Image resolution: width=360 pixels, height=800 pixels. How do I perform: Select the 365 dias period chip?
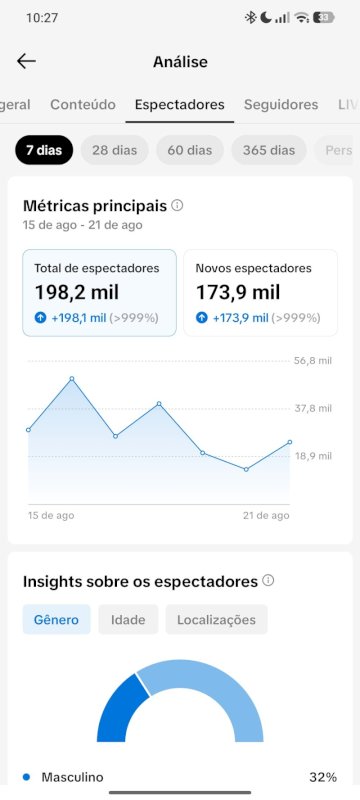tap(269, 150)
